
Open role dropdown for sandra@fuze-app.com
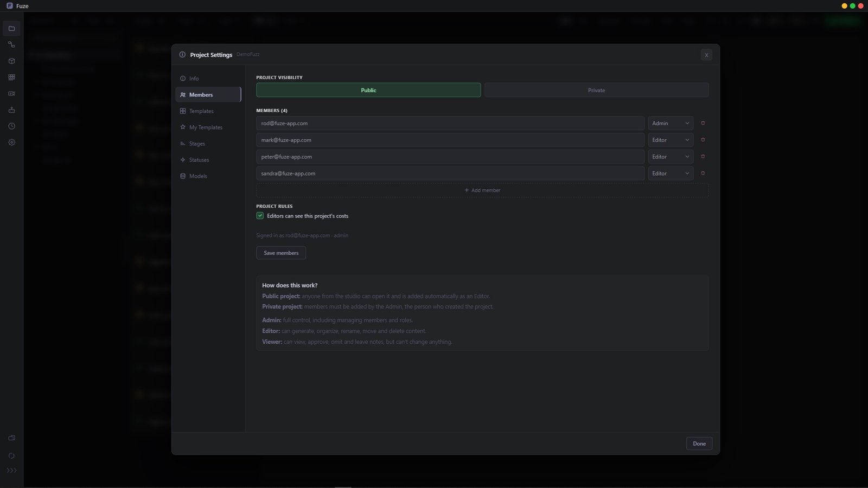pyautogui.click(x=671, y=174)
